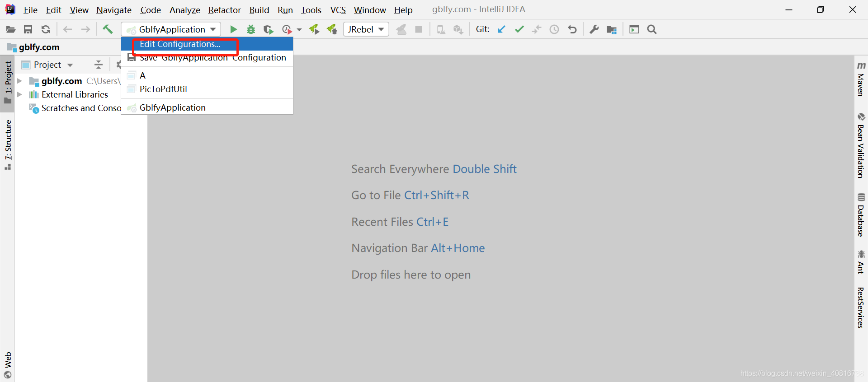Open Search Everywhere magnifier icon
Screen dimensions: 868x382
click(652, 29)
